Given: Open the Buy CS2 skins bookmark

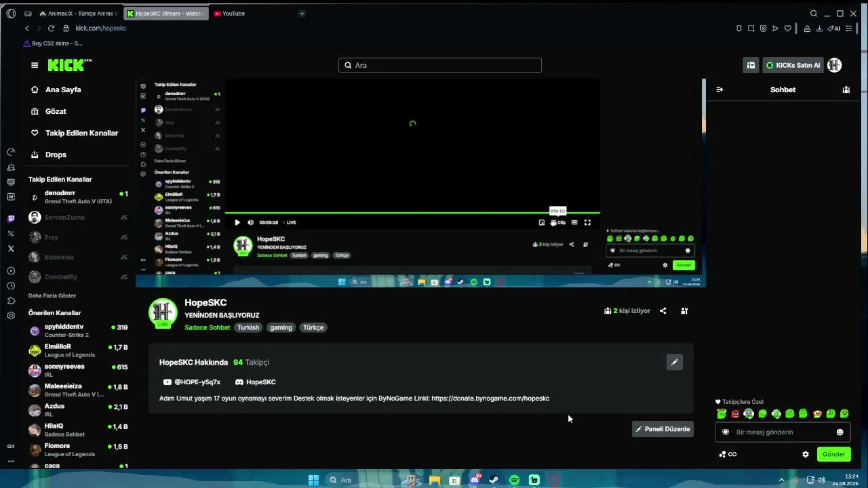Looking at the screenshot, I should (x=53, y=43).
